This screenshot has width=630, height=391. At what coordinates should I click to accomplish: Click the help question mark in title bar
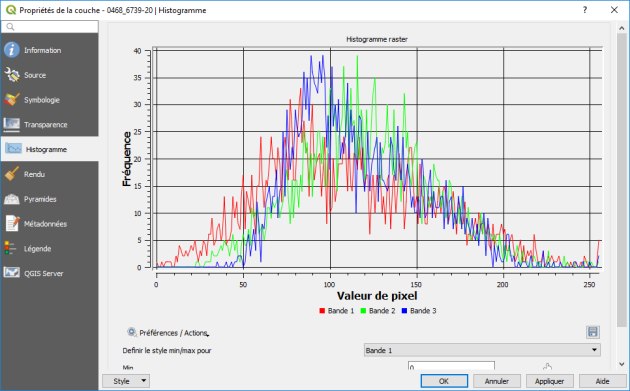[585, 10]
